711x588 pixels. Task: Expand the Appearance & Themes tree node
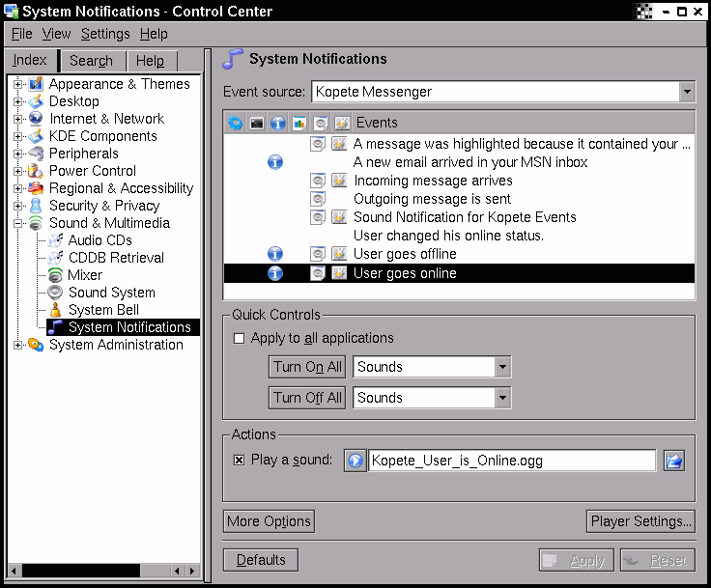(18, 85)
